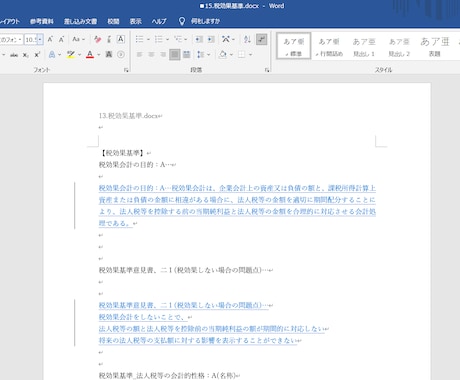Screen dimensions: 460x380
Task: Click into the font size field
Action: [31, 40]
